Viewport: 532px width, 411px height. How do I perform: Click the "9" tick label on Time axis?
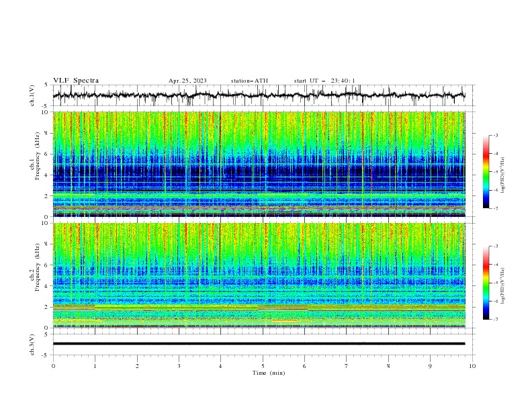click(x=430, y=366)
